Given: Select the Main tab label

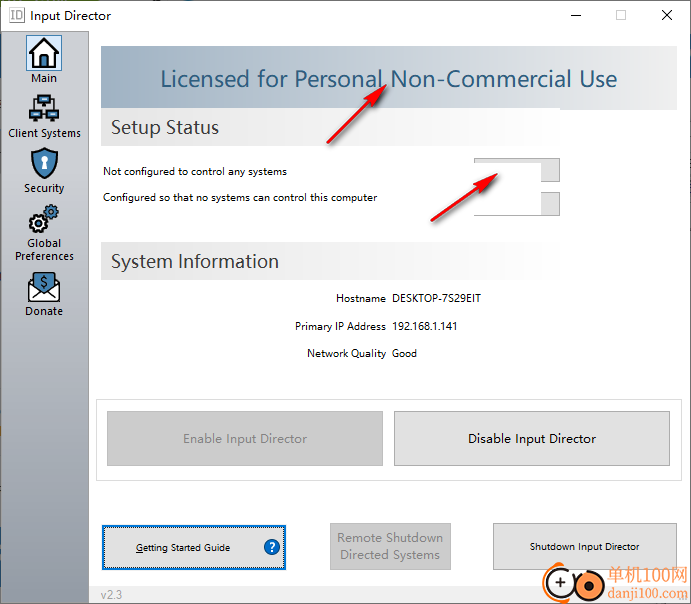Looking at the screenshot, I should [44, 78].
